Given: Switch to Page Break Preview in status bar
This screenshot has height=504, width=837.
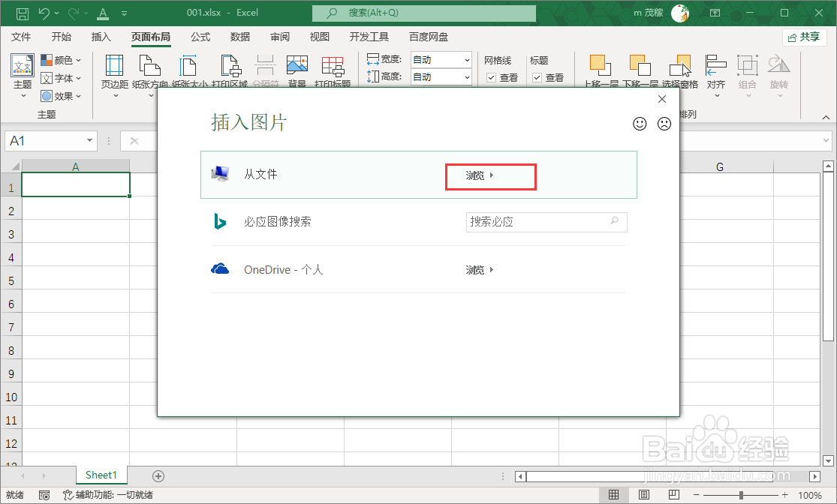Looking at the screenshot, I should 674,495.
